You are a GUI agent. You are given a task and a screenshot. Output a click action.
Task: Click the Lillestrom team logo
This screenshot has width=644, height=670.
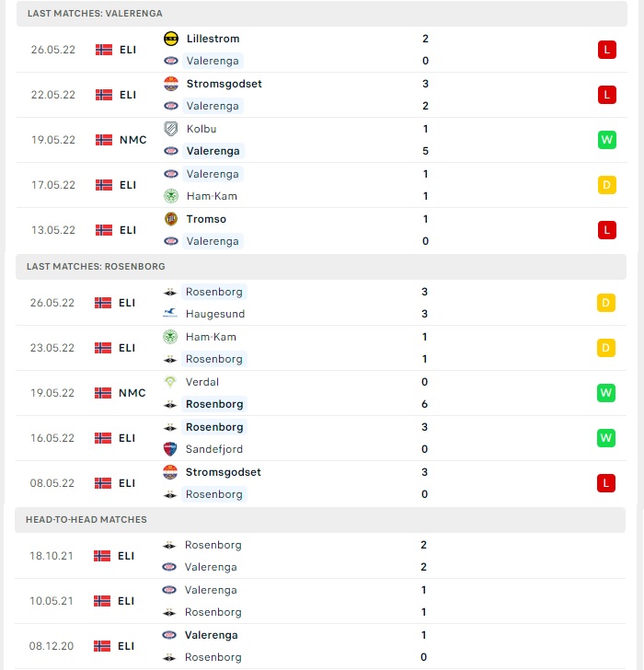click(x=171, y=39)
